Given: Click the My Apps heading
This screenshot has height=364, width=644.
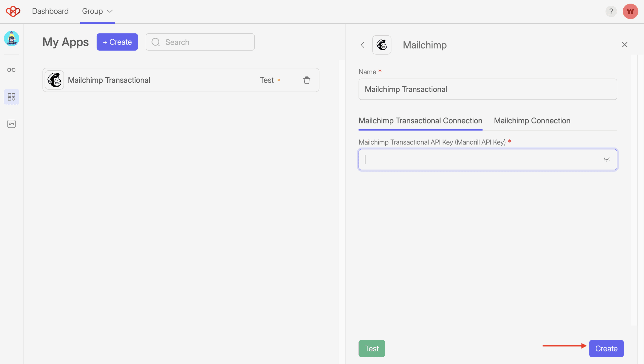Looking at the screenshot, I should (x=65, y=42).
